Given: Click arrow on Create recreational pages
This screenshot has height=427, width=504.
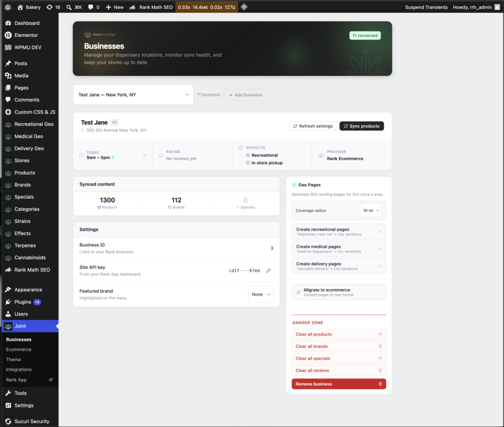Looking at the screenshot, I should pos(379,232).
